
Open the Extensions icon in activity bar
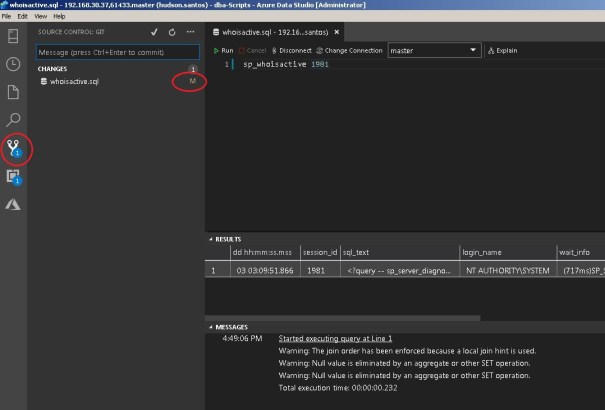pos(13,176)
